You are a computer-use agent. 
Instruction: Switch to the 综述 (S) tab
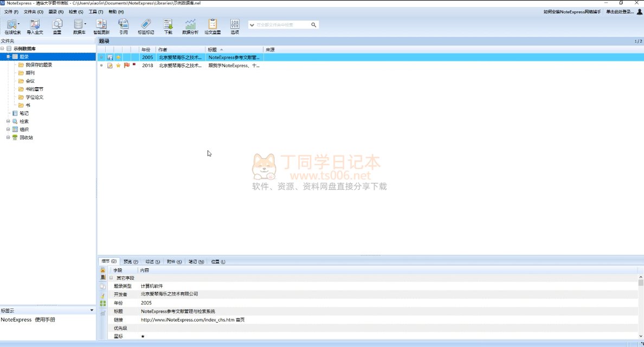click(153, 261)
